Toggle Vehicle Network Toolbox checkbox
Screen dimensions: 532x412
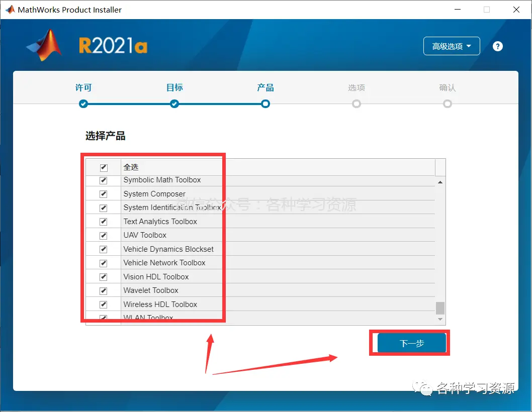104,263
